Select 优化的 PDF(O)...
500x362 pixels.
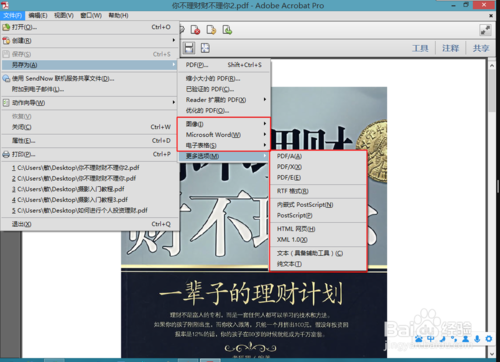pyautogui.click(x=224, y=110)
